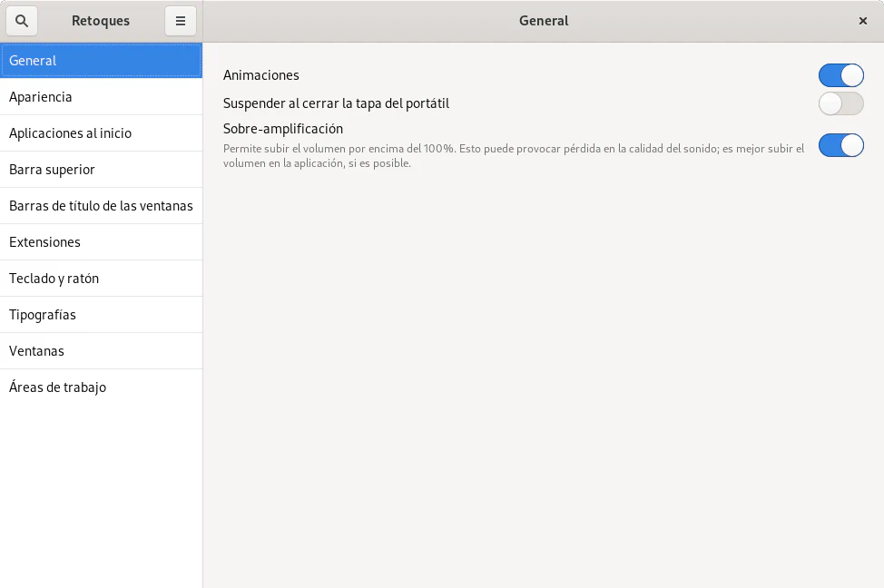Select General in the sidebar
884x588 pixels.
(101, 61)
